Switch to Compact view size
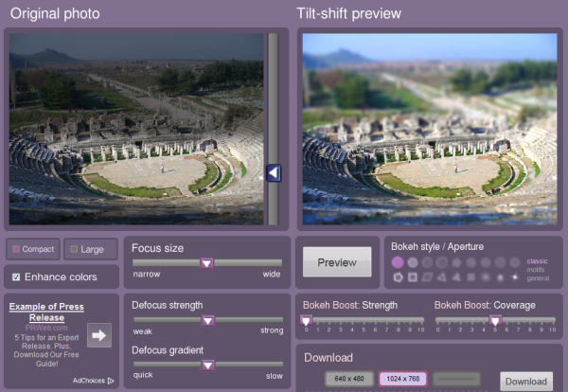Screen dimensions: 568x392 [x=33, y=250]
